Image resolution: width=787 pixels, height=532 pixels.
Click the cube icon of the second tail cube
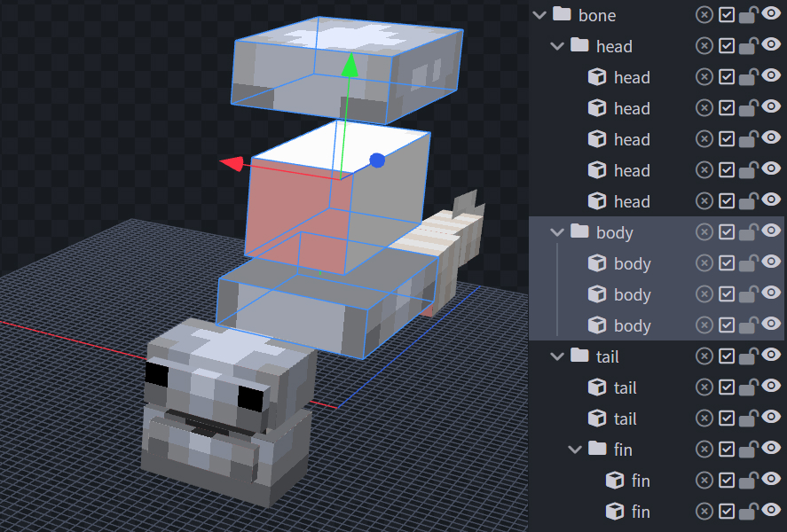pos(597,419)
